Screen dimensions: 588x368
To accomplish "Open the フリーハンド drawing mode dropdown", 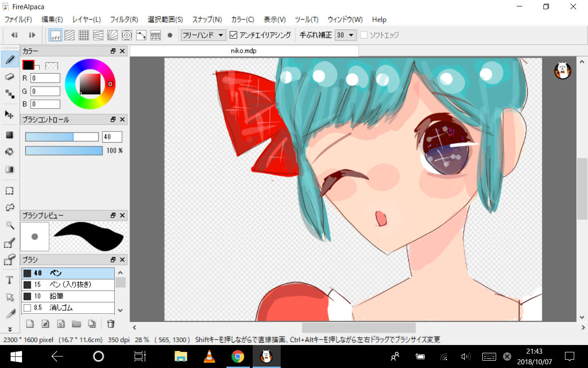I will coord(203,35).
